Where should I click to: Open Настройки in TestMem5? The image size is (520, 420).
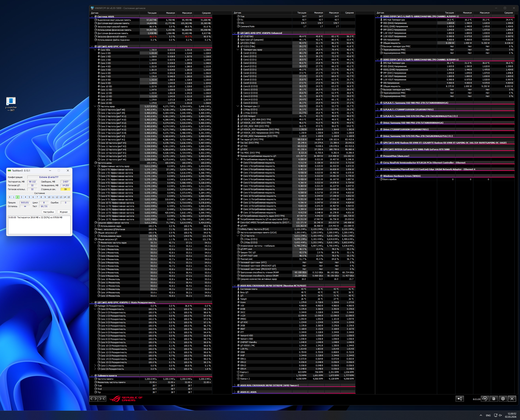tap(48, 212)
